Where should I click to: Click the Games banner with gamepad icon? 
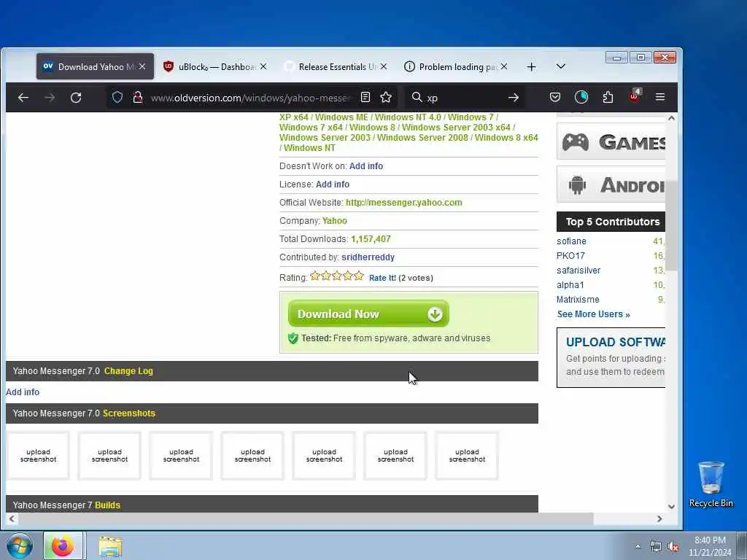tap(611, 141)
